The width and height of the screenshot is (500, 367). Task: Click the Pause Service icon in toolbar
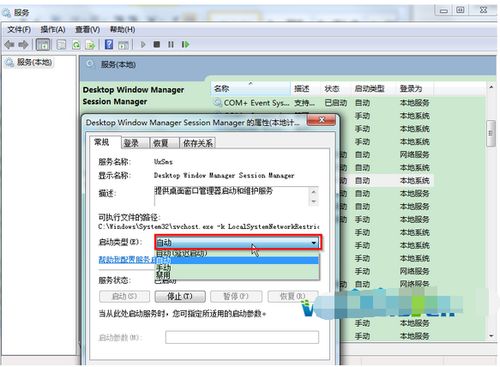tap(171, 44)
